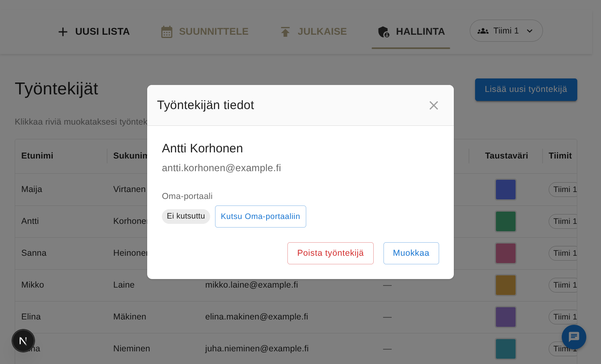Click Lisää uusi työntekijä button
The height and width of the screenshot is (364, 601).
(526, 89)
